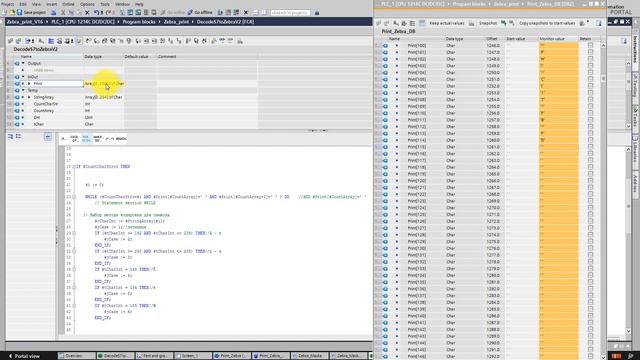This screenshot has width=640, height=360.
Task: Click the CASE OF snippet button above code
Action: pos(75,139)
